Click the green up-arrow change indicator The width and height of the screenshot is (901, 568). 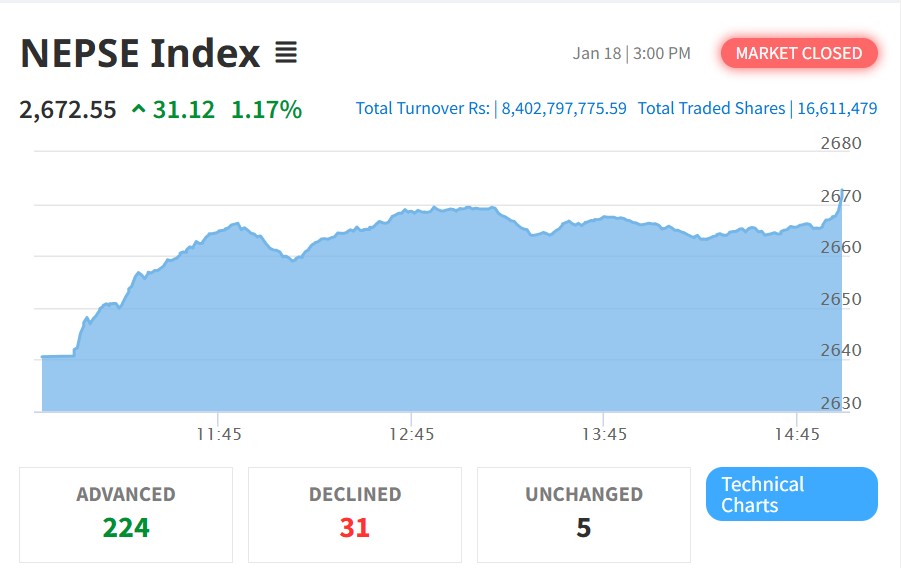[138, 110]
